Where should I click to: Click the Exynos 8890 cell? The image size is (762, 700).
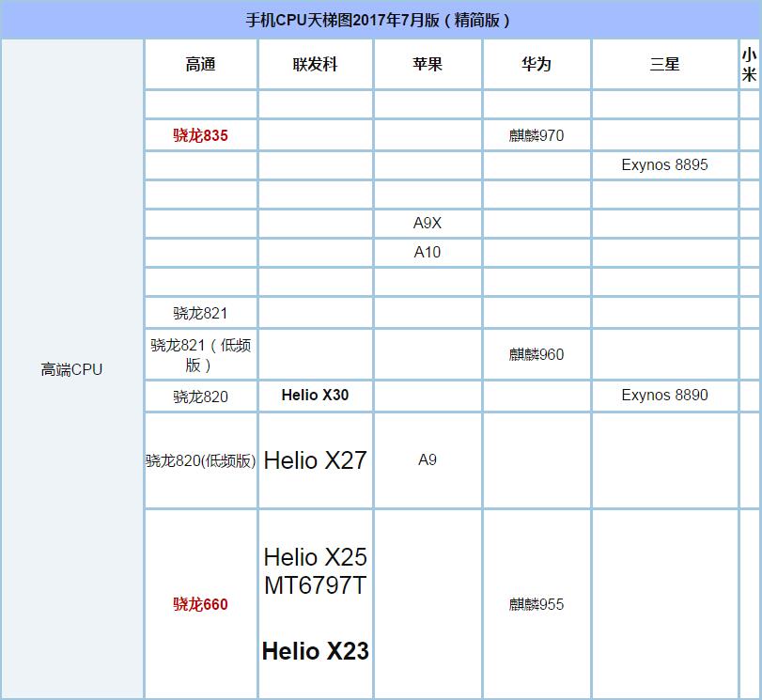[665, 396]
